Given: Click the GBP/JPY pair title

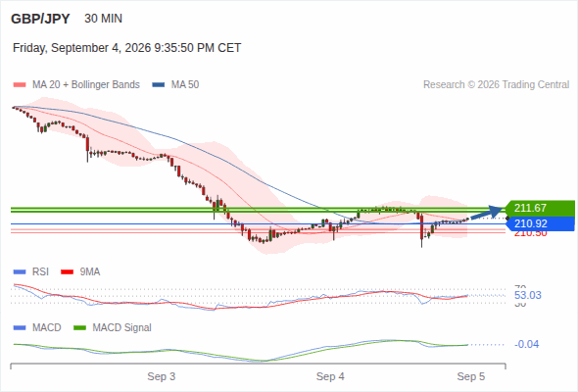Looking at the screenshot, I should (40, 19).
